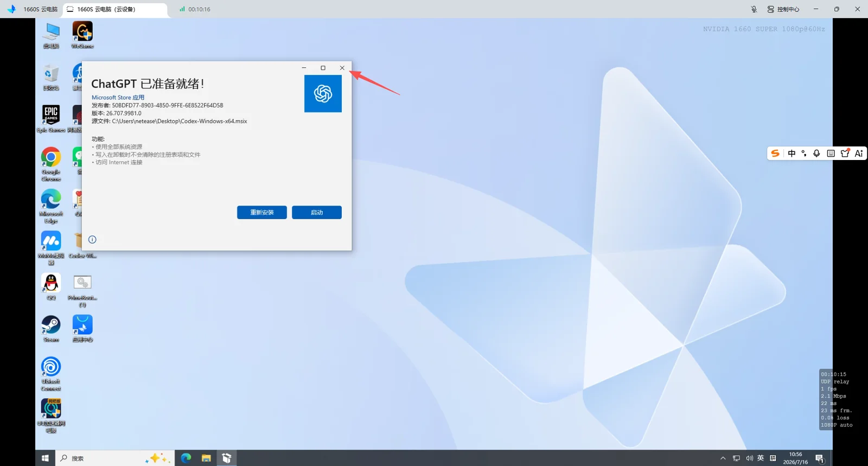Viewport: 868px width, 466px height.
Task: Close the ChatGPT installer dialog
Action: (x=342, y=68)
